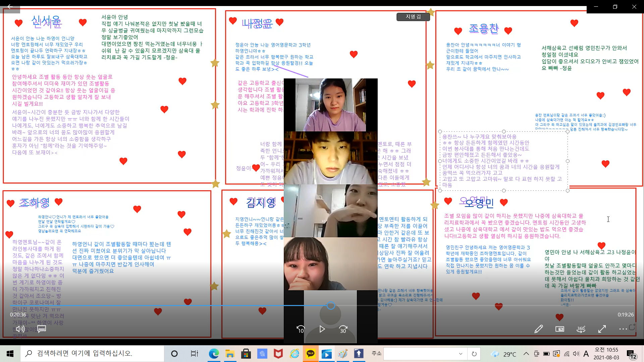
Task: Open the pencil edit options
Action: click(x=538, y=329)
